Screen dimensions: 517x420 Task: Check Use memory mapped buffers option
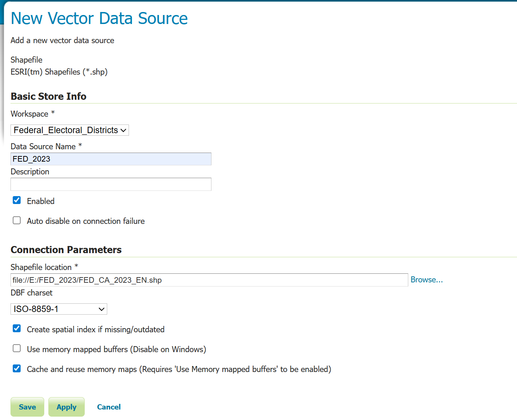17,348
